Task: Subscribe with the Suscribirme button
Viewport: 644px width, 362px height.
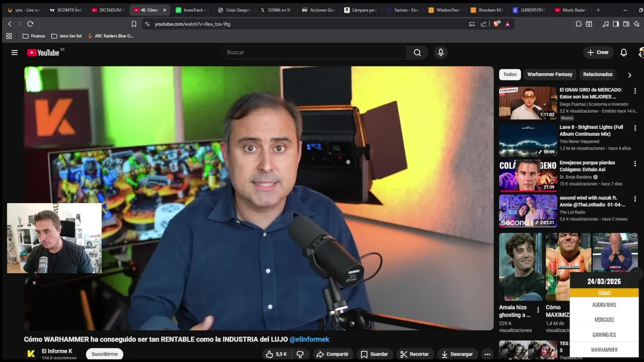Action: 105,354
